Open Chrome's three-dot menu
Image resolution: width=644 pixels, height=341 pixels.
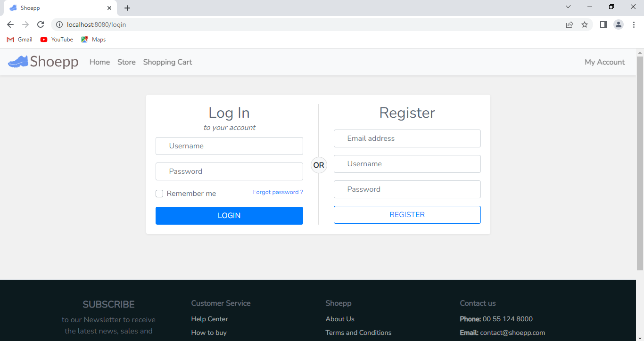(634, 24)
